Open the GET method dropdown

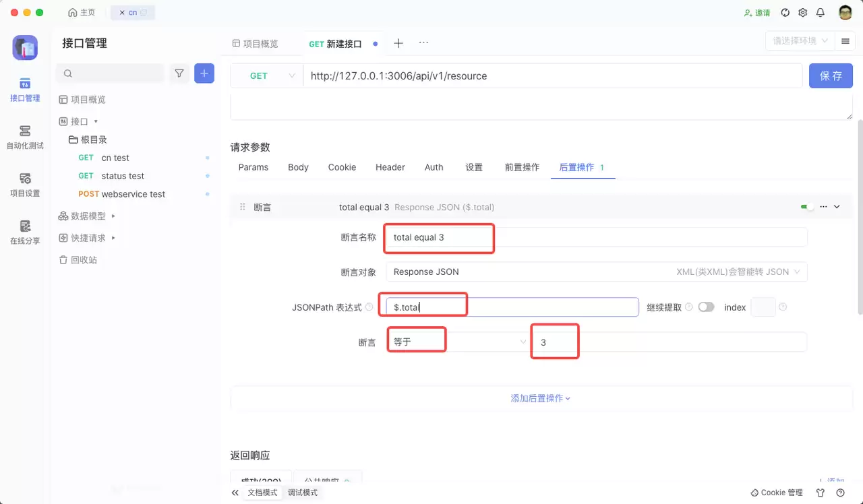266,76
